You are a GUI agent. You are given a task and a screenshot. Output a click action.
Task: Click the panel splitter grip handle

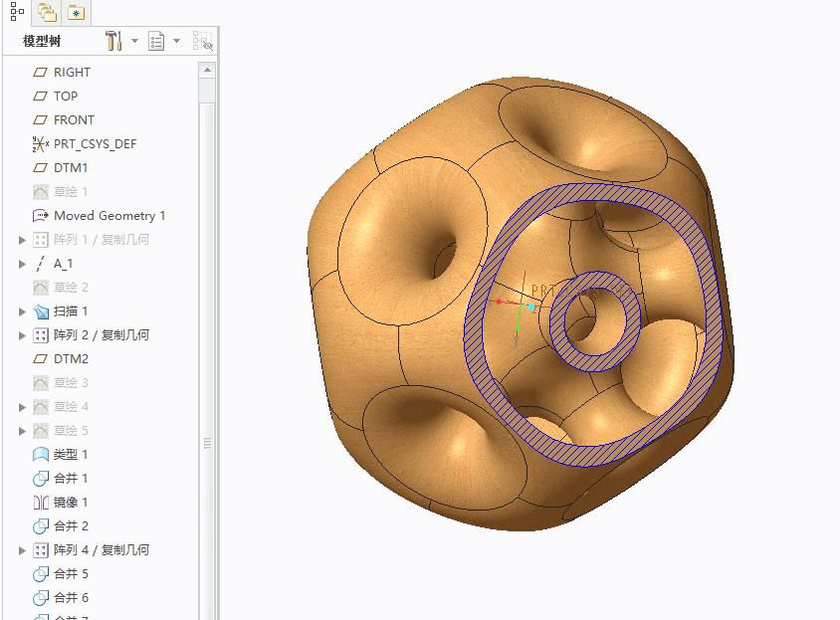208,443
